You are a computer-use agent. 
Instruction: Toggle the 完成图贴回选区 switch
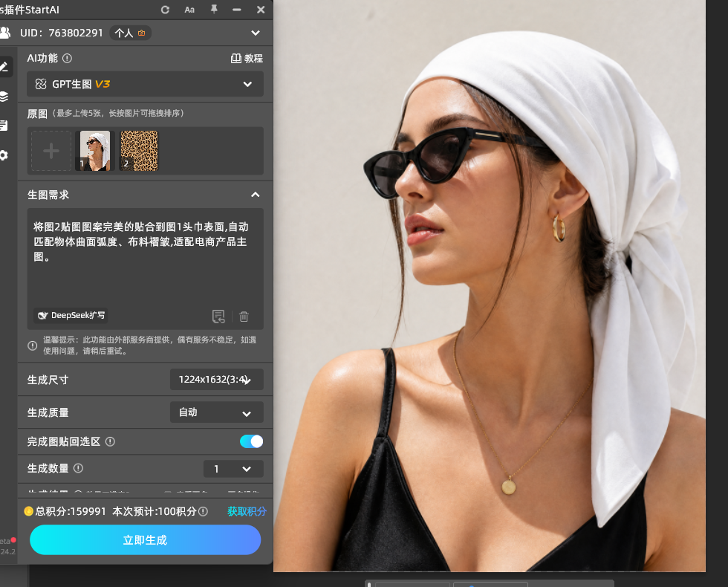coord(251,441)
